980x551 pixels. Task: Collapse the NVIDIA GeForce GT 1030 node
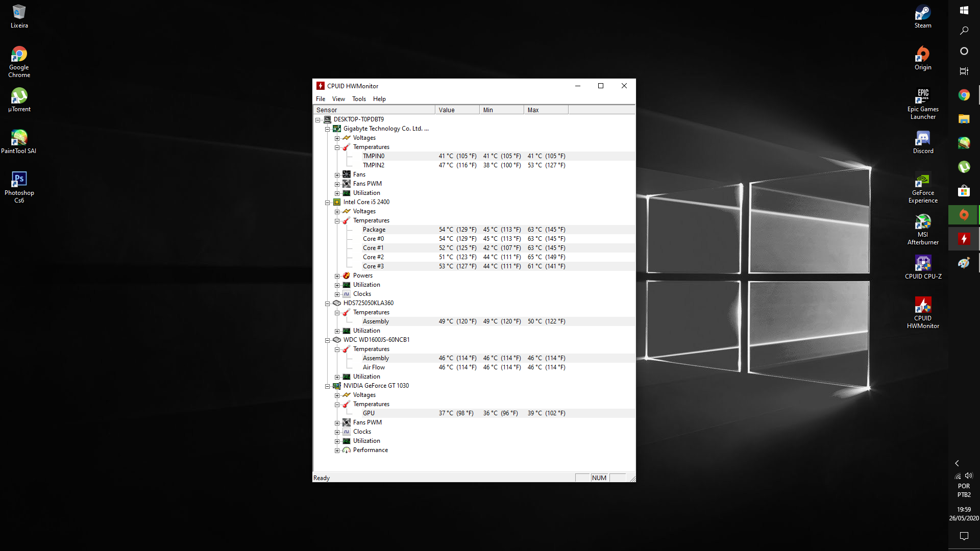click(327, 386)
